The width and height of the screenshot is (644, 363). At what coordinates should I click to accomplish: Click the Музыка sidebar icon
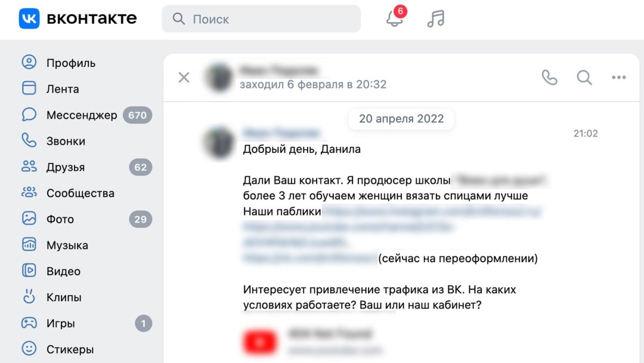click(x=29, y=245)
